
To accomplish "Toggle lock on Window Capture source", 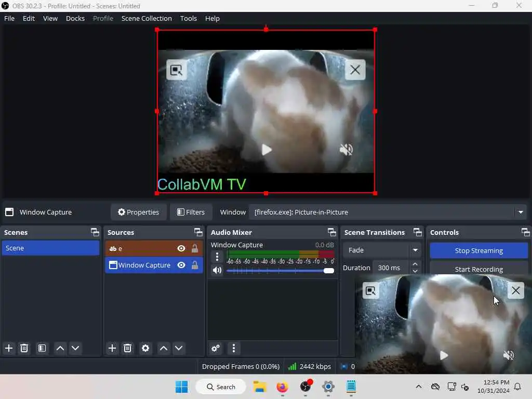I will pyautogui.click(x=195, y=265).
